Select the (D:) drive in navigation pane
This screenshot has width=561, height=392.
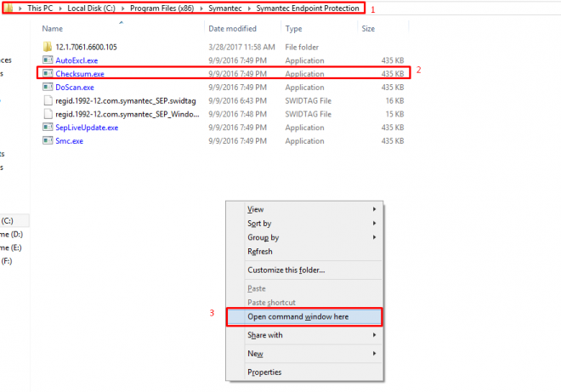pyautogui.click(x=11, y=235)
